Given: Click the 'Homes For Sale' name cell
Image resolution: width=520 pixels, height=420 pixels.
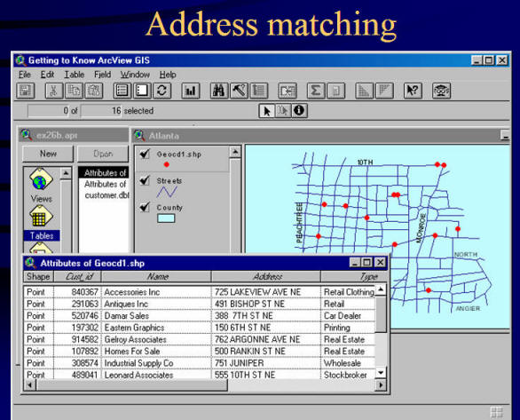Looking at the screenshot, I should (x=156, y=351).
